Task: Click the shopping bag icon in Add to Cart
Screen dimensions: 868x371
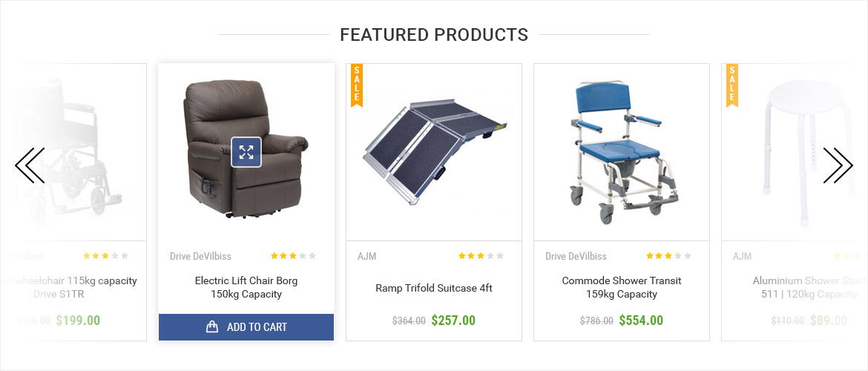Action: pos(212,327)
